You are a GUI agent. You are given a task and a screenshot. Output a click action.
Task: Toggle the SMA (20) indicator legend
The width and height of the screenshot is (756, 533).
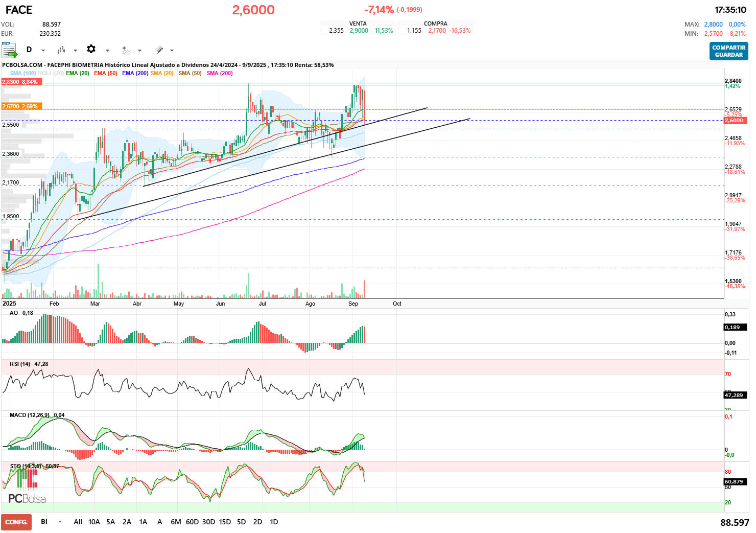162,73
